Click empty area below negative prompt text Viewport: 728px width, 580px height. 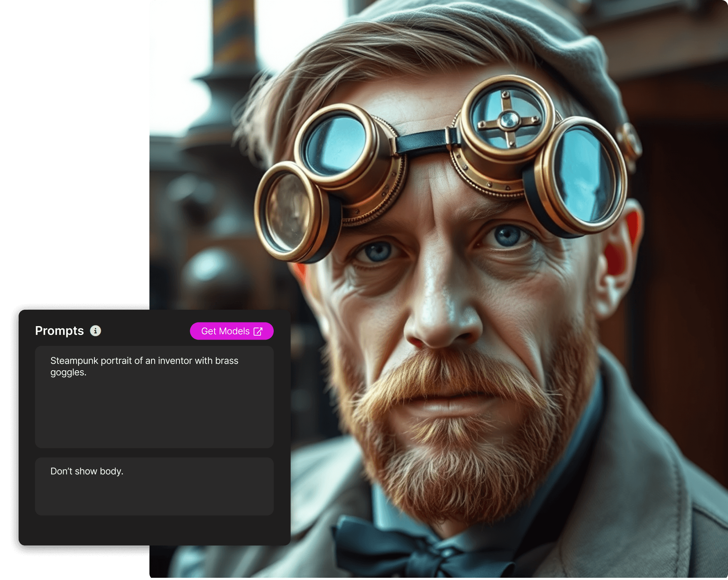pyautogui.click(x=154, y=498)
